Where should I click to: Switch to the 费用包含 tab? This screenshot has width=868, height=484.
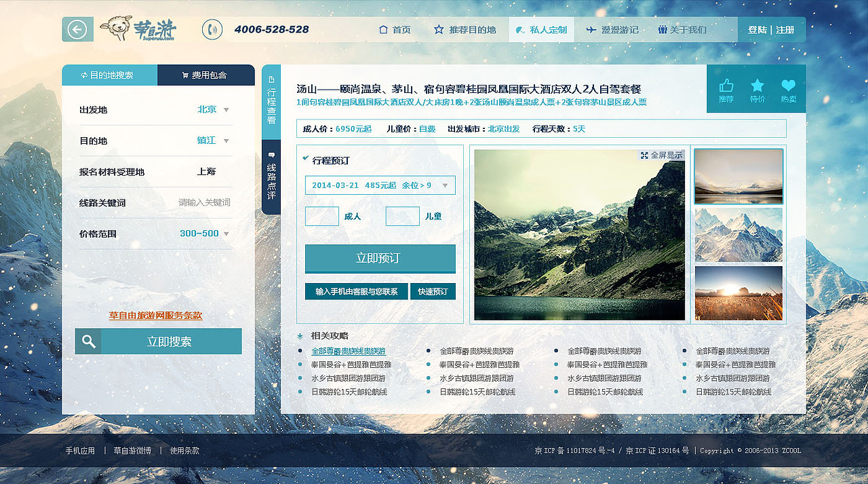tap(206, 76)
